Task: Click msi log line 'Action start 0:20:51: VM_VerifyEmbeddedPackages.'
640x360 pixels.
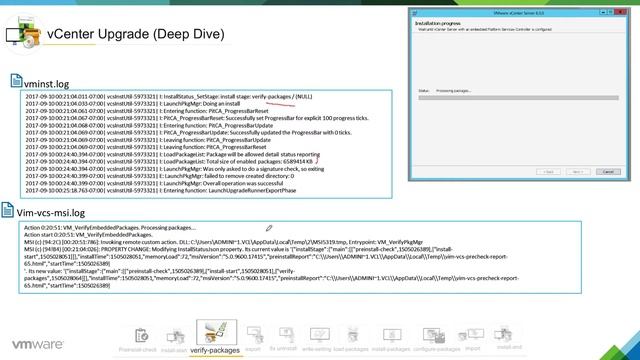Action: point(88,235)
